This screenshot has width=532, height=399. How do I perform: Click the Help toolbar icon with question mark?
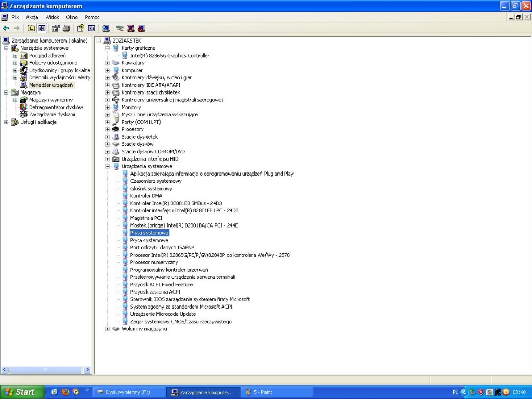(x=81, y=29)
